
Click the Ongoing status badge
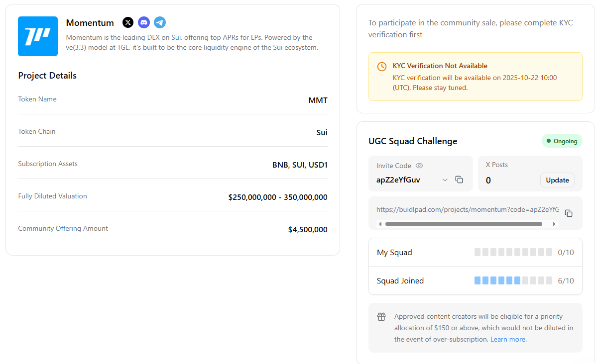point(562,141)
